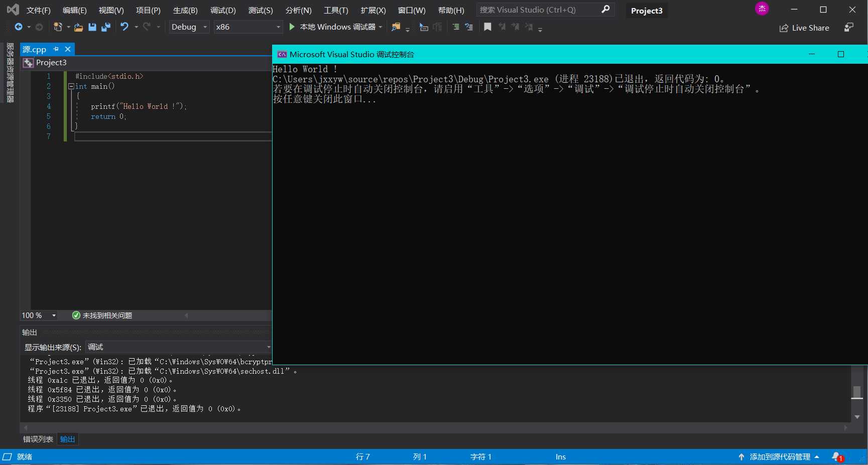The width and height of the screenshot is (868, 465).
Task: Open the 服务器资源管理器 side panel
Action: [10, 73]
